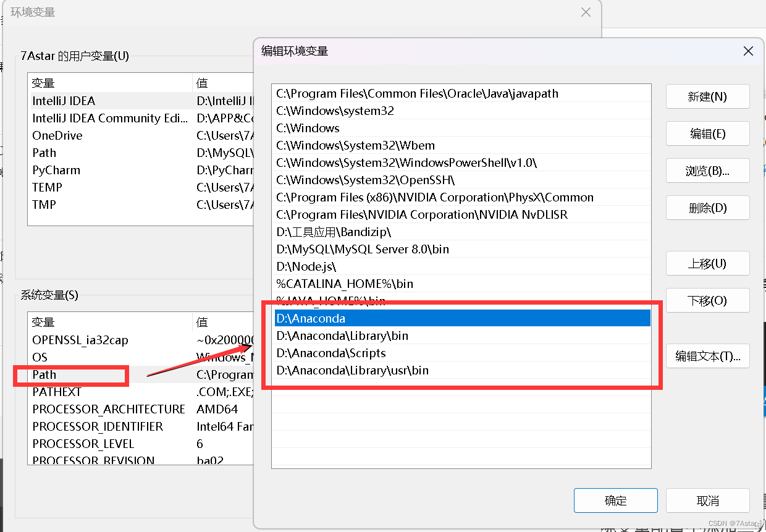Move selected path up with 上移(U)
Image resolution: width=766 pixels, height=532 pixels.
click(707, 263)
